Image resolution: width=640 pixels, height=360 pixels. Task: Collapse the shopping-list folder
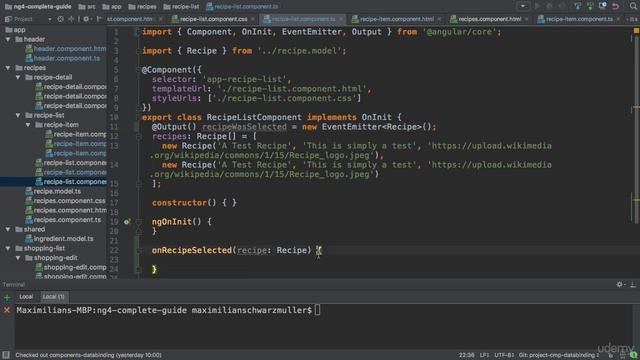pos(8,249)
